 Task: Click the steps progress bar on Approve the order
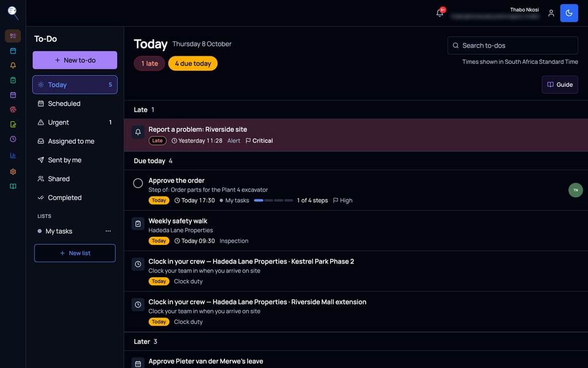pyautogui.click(x=273, y=201)
